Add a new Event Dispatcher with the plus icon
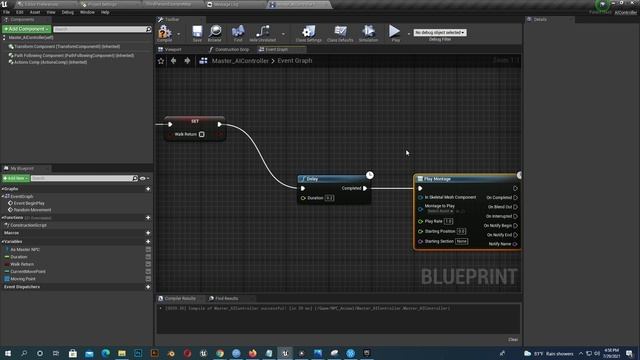 click(x=148, y=287)
